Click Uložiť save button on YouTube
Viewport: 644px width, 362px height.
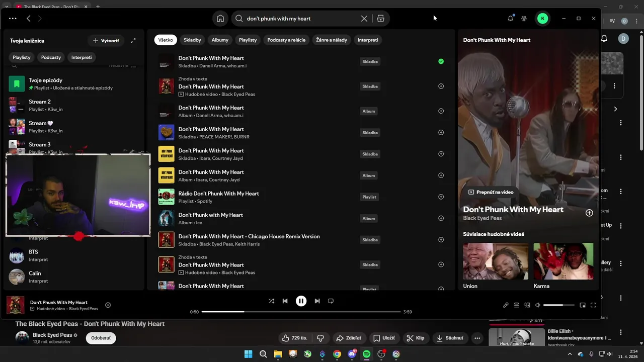pos(384,338)
